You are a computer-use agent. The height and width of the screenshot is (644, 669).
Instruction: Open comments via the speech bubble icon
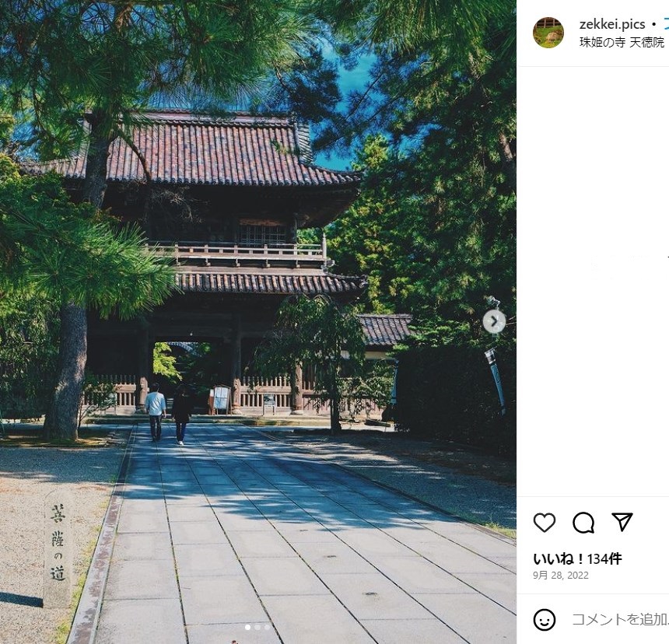tap(583, 523)
